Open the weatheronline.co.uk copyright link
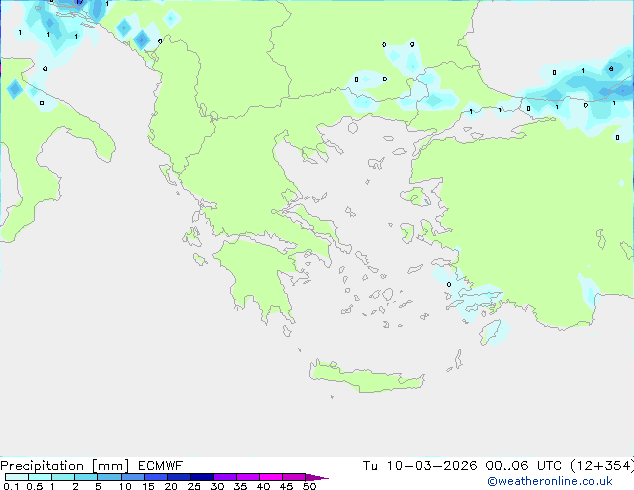This screenshot has height=490, width=634. (550, 481)
